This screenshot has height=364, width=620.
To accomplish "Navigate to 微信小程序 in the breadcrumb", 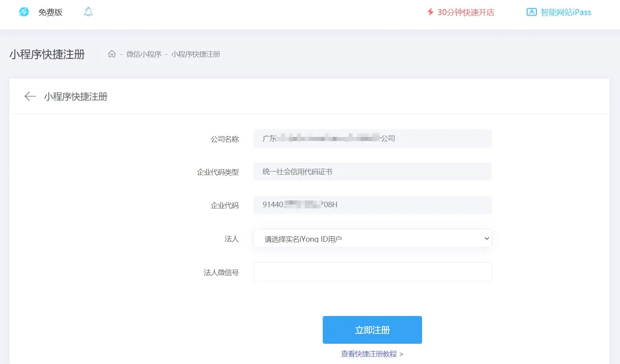I will tap(144, 54).
